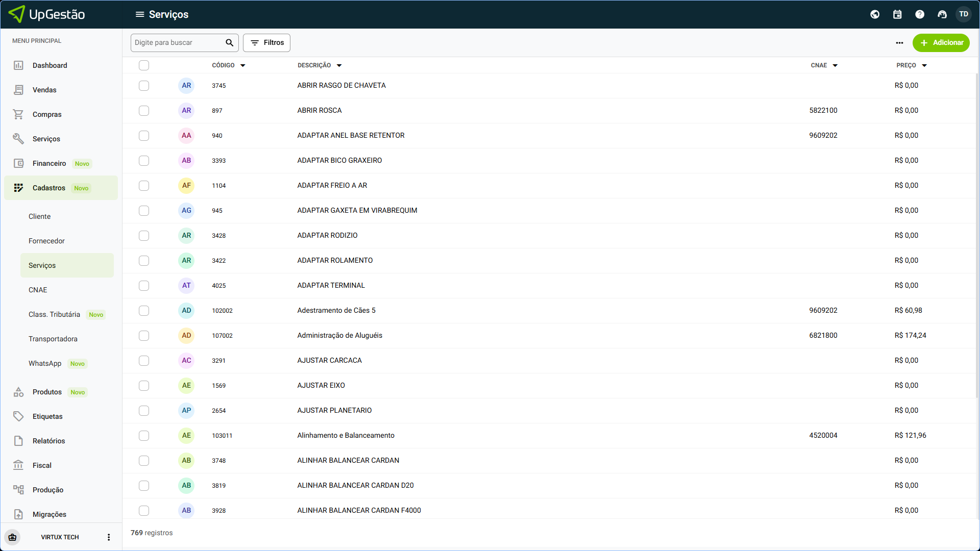This screenshot has width=980, height=551.
Task: Toggle the select-all header checkbox
Action: (144, 65)
